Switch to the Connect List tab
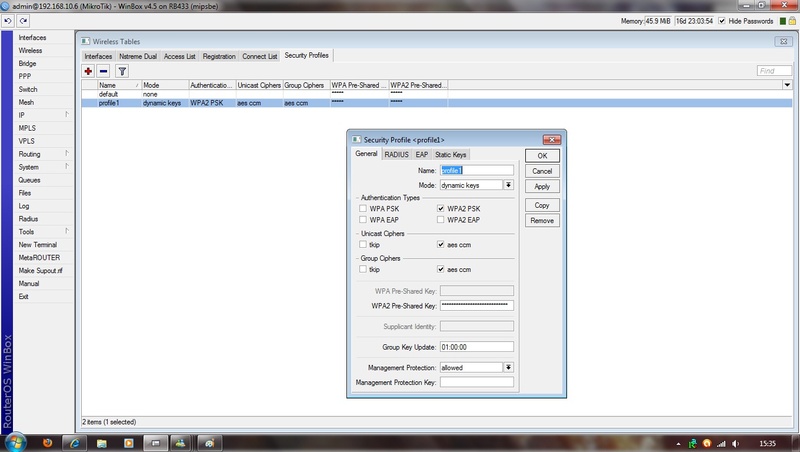 [260, 56]
